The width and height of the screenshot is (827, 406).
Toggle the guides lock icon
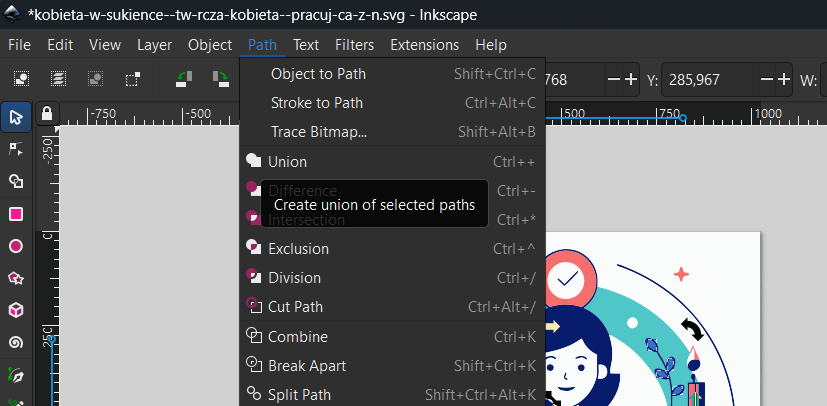click(47, 113)
